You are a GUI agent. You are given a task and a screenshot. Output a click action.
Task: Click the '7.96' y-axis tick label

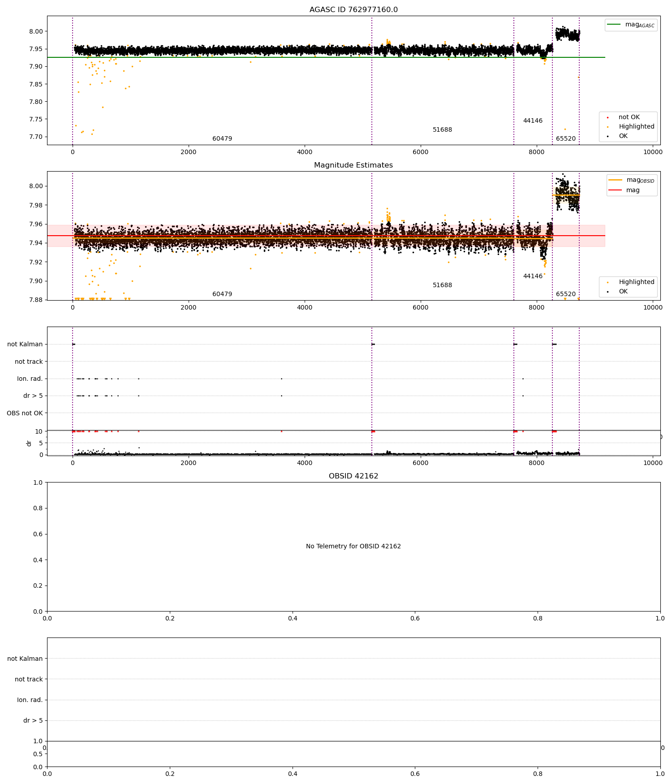(36, 224)
